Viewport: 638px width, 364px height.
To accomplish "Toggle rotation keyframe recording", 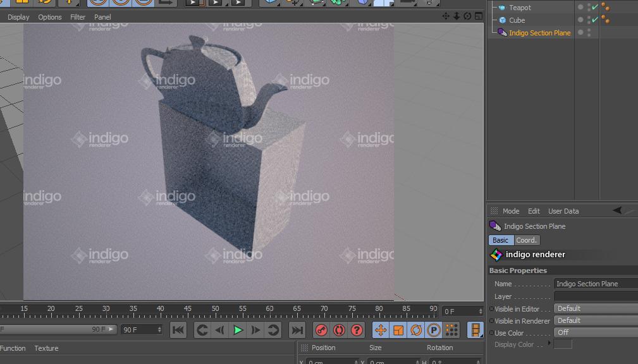I will (x=416, y=330).
